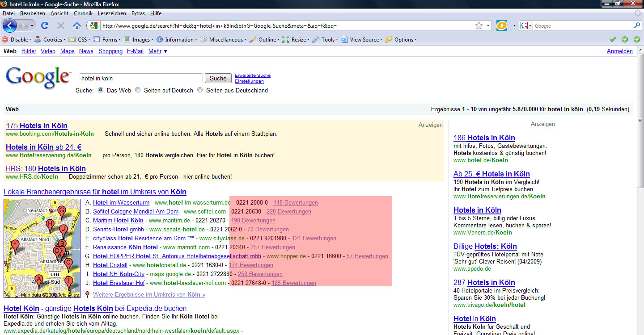Select the Seiten auf Deutsch radio button
Viewport: 644px width, 335px height.
pyautogui.click(x=138, y=90)
